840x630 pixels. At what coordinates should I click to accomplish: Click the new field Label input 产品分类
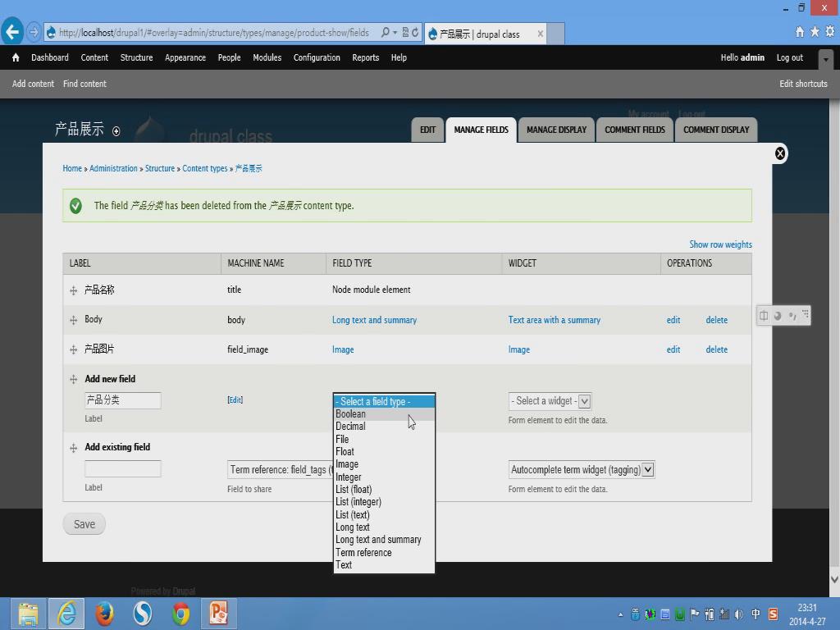pyautogui.click(x=123, y=400)
